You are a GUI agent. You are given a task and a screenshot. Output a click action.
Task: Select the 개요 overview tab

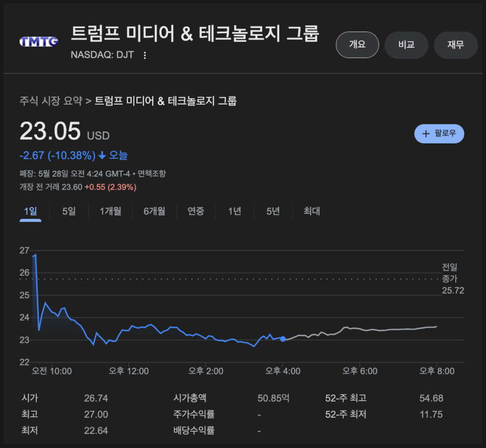[x=357, y=45]
